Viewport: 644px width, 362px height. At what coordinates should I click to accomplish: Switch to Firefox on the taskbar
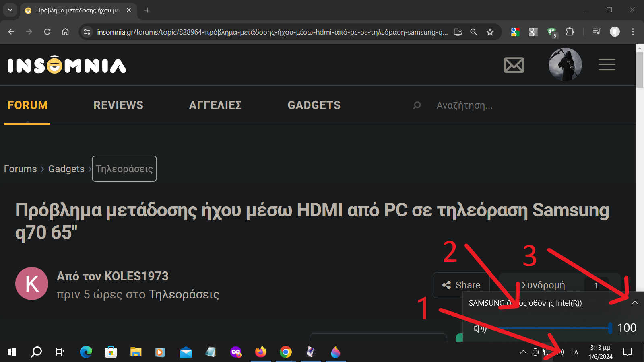[261, 352]
